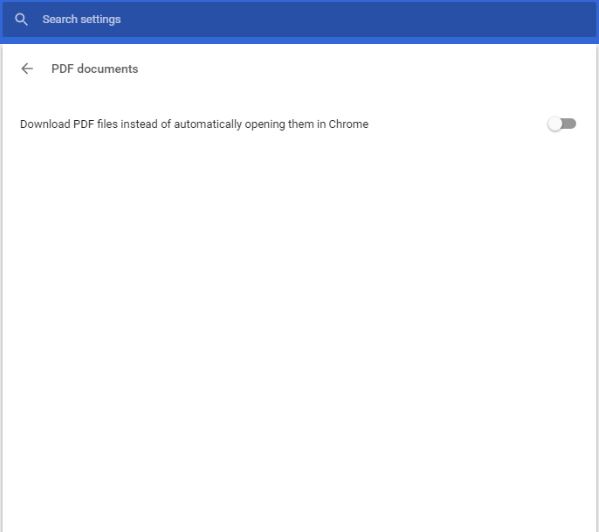This screenshot has width=599, height=532.
Task: Click the search icon in the blue header
Action: (21, 19)
